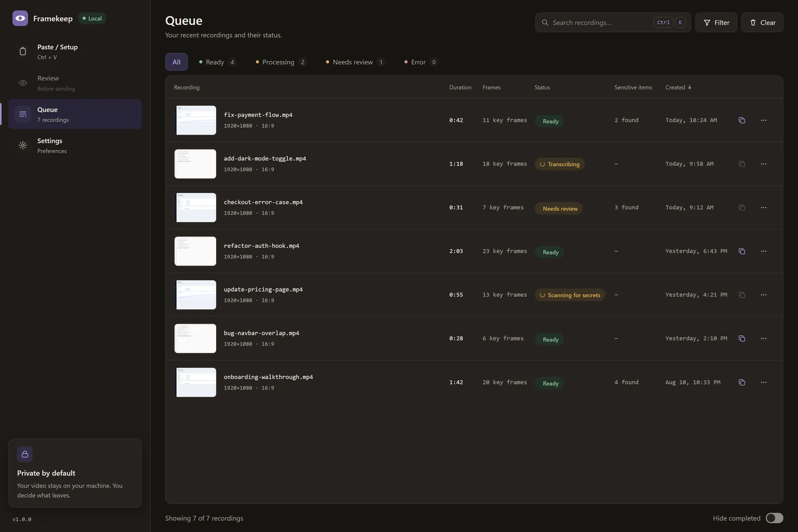Select the onboarding-walkthrough.mp4 file name
Viewport: 798px width, 532px height.
click(x=269, y=377)
